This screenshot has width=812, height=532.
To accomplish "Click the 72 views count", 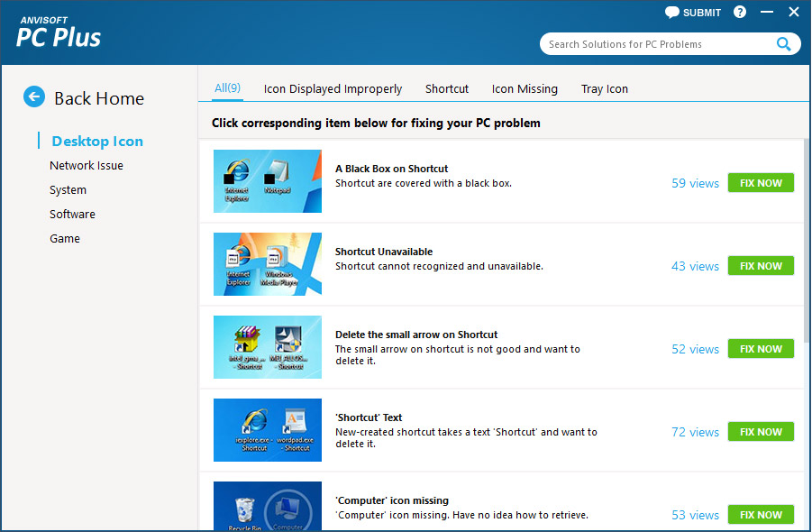I will coord(695,432).
